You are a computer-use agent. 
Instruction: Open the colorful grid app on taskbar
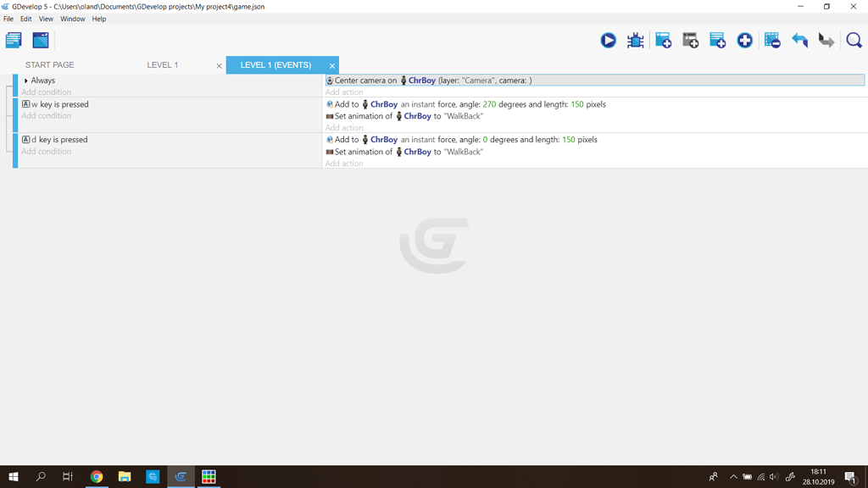[x=209, y=476]
